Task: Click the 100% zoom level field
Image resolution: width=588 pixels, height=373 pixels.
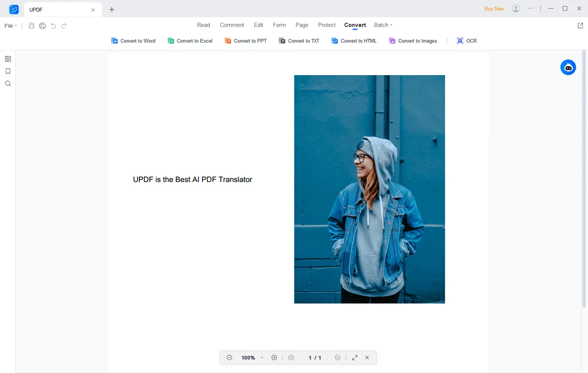Action: (x=248, y=358)
